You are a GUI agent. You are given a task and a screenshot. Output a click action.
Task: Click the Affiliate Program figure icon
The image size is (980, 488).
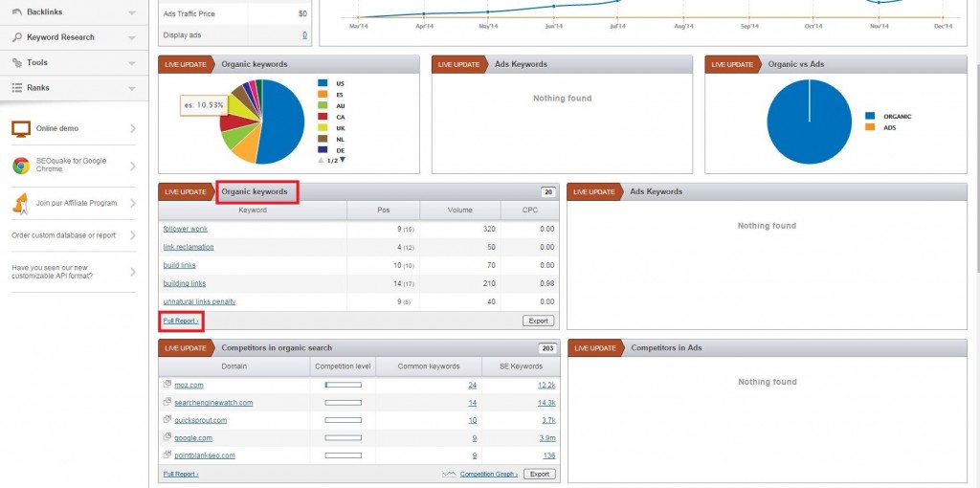tap(21, 203)
